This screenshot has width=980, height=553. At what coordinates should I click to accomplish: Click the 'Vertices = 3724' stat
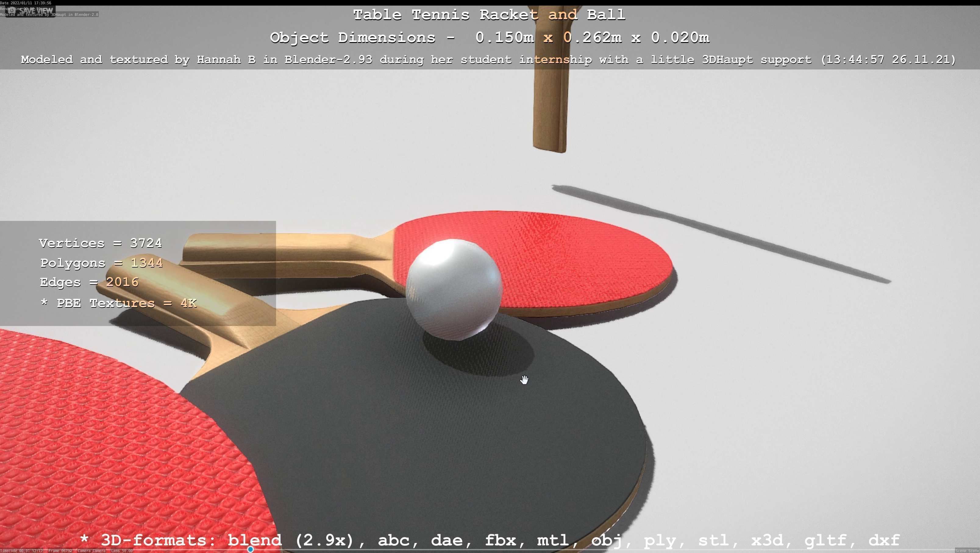tap(100, 243)
